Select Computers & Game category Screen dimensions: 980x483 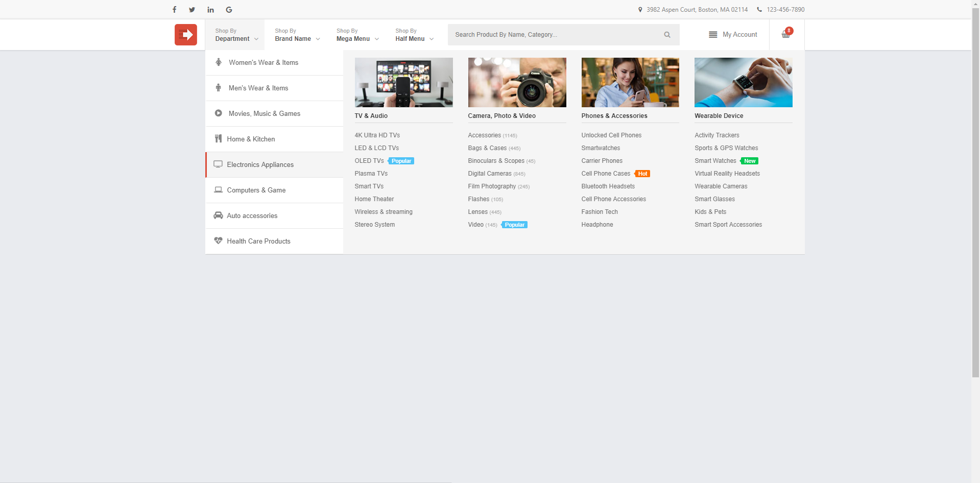coord(274,190)
